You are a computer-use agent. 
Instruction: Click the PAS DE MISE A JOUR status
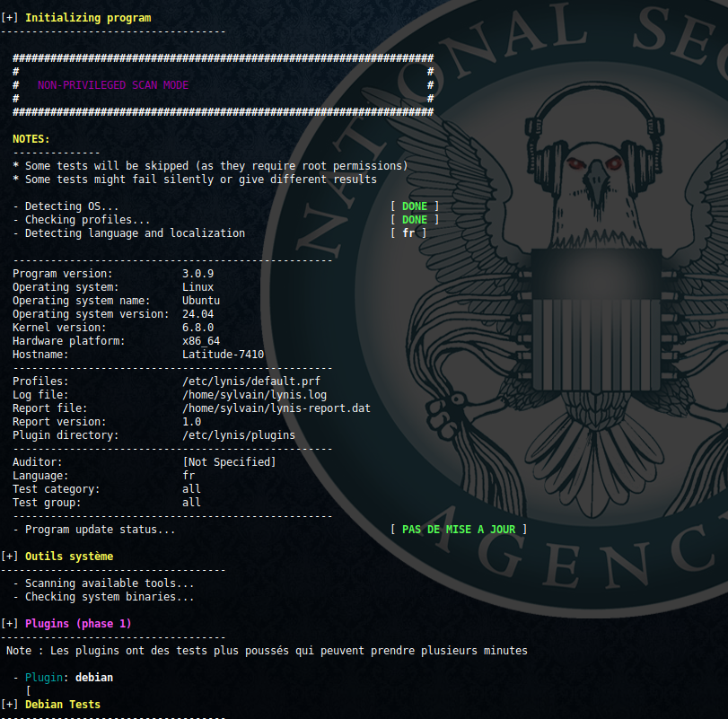(x=459, y=530)
